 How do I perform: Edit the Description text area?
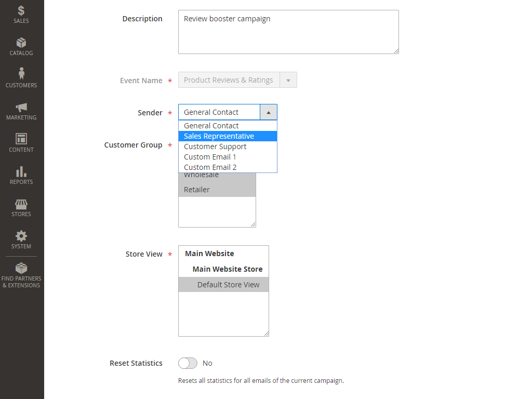pos(288,32)
